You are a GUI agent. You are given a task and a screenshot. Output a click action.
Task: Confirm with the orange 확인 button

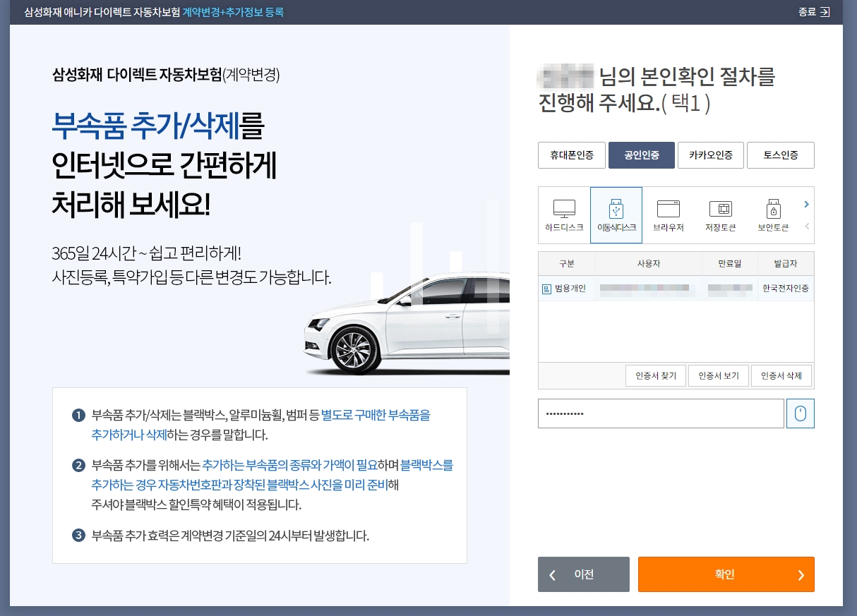pyautogui.click(x=726, y=574)
